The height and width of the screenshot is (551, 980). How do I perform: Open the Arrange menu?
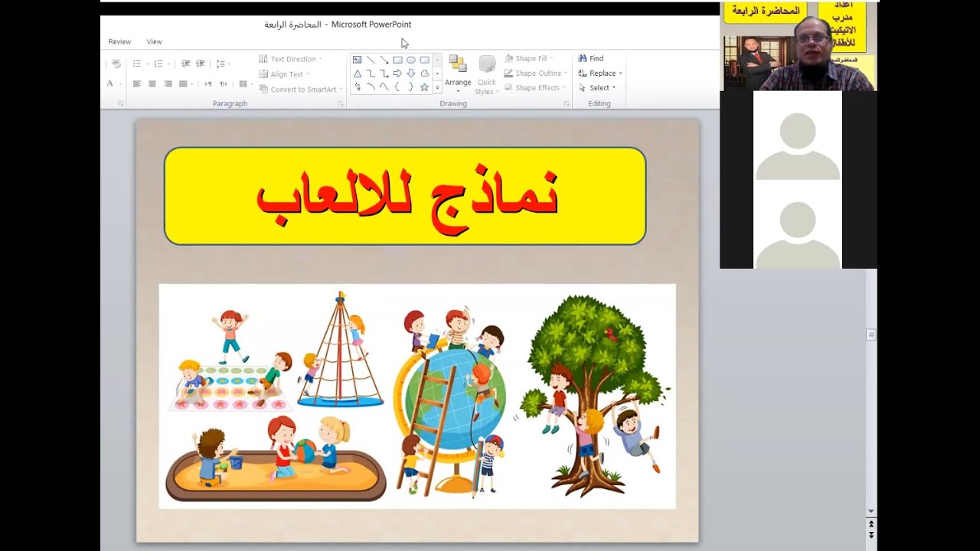[x=458, y=73]
